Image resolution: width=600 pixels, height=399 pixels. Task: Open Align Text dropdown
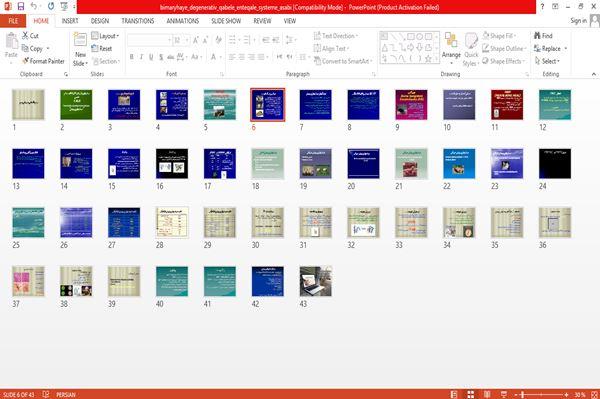331,48
